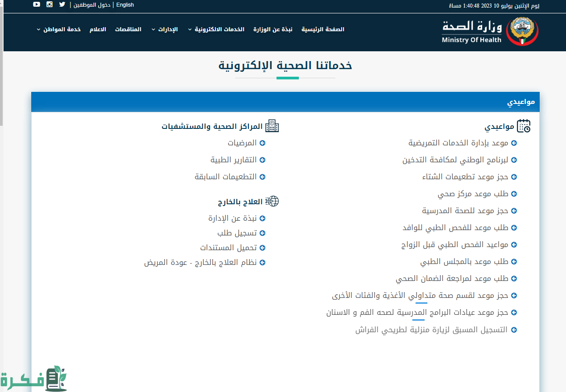Open حجز موعد للصحة المدرسية link

pos(466,211)
